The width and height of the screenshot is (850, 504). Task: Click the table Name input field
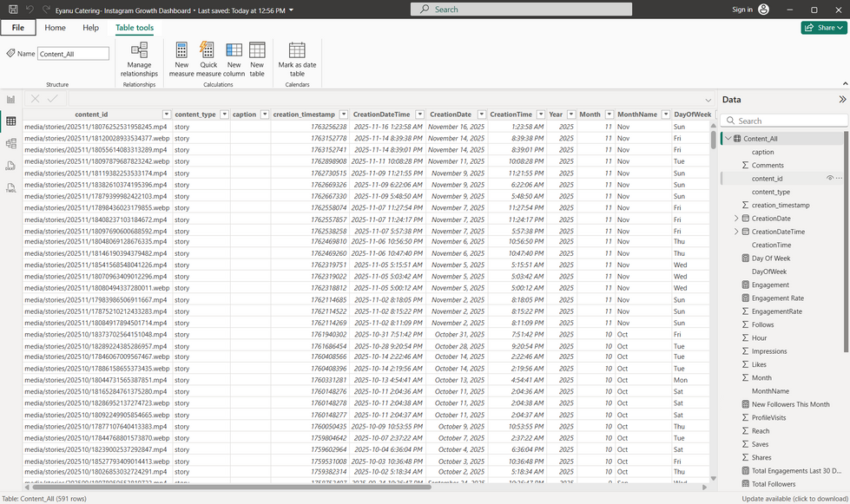(73, 54)
